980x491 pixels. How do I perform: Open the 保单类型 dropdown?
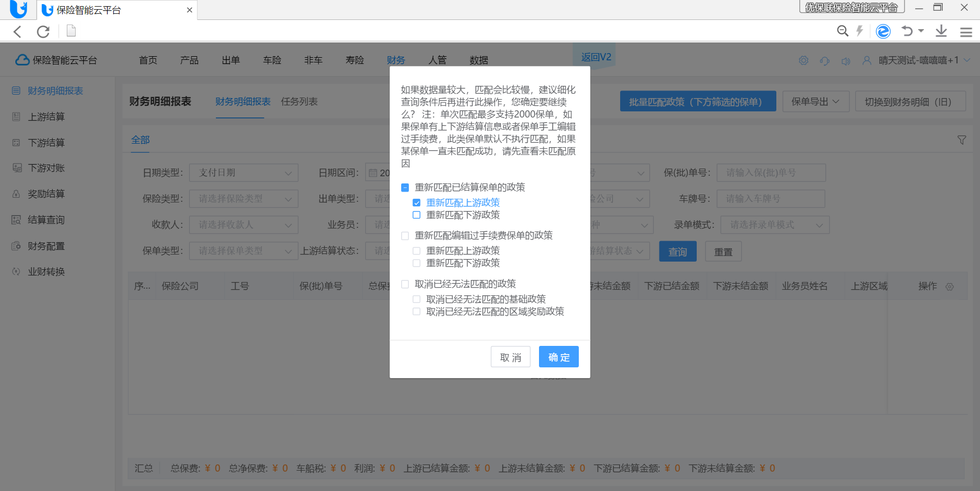pyautogui.click(x=243, y=251)
